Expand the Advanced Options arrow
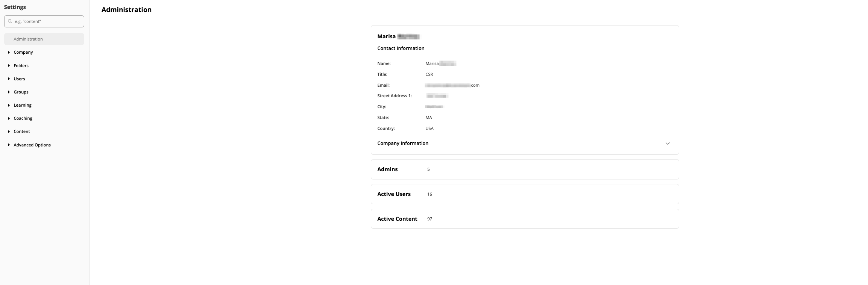The image size is (868, 285). [9, 145]
